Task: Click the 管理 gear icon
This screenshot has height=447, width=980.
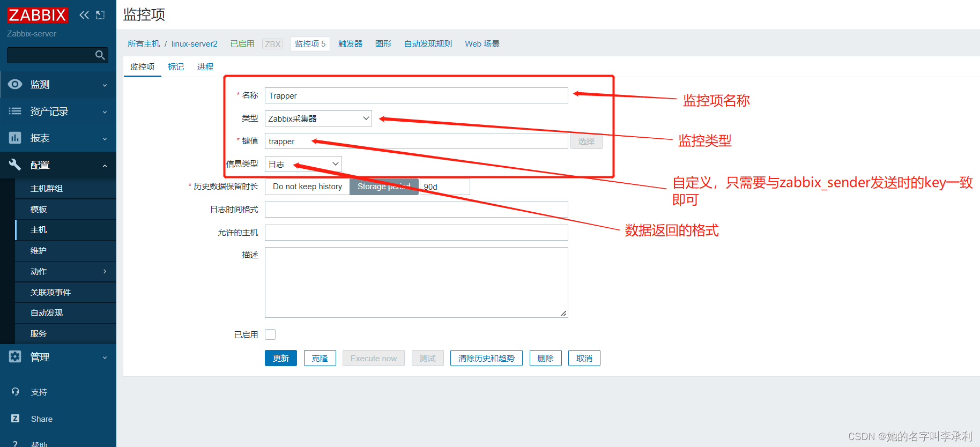Action: 15,356
